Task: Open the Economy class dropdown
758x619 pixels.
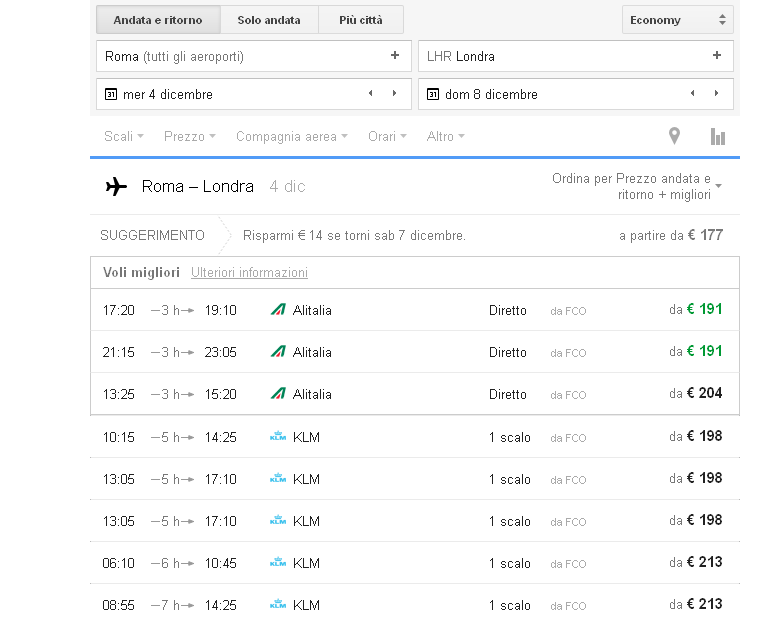Action: pyautogui.click(x=677, y=20)
